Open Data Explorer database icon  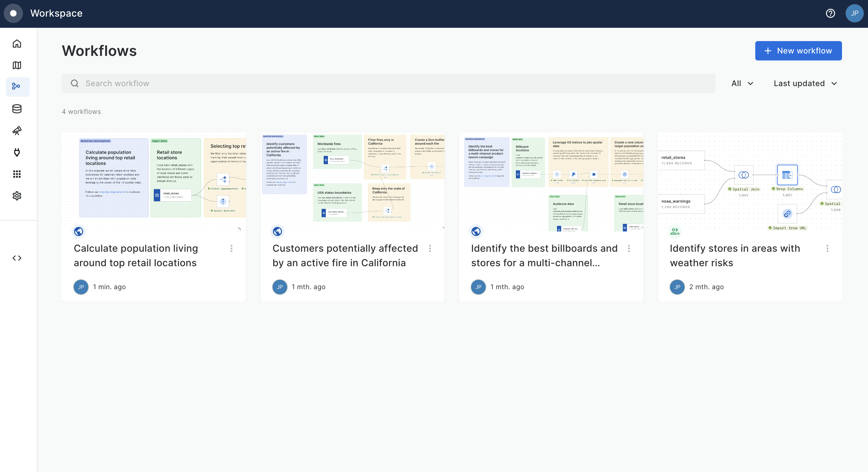click(x=17, y=109)
